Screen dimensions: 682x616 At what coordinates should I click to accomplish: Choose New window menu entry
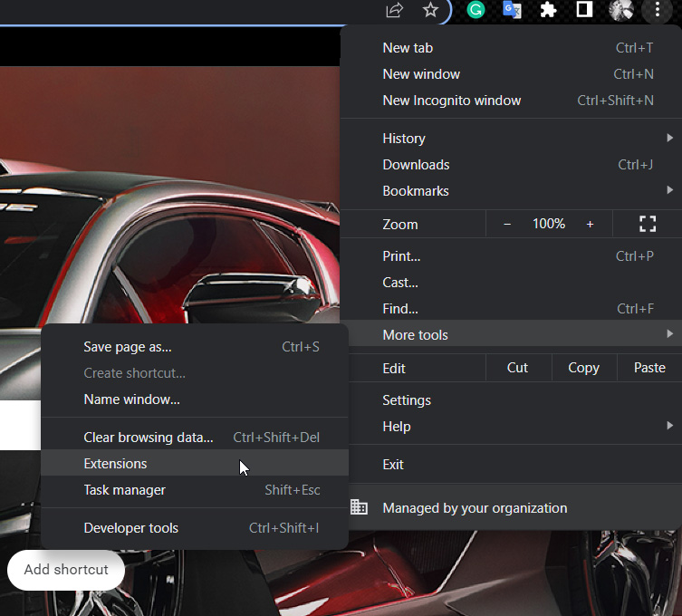click(511, 74)
